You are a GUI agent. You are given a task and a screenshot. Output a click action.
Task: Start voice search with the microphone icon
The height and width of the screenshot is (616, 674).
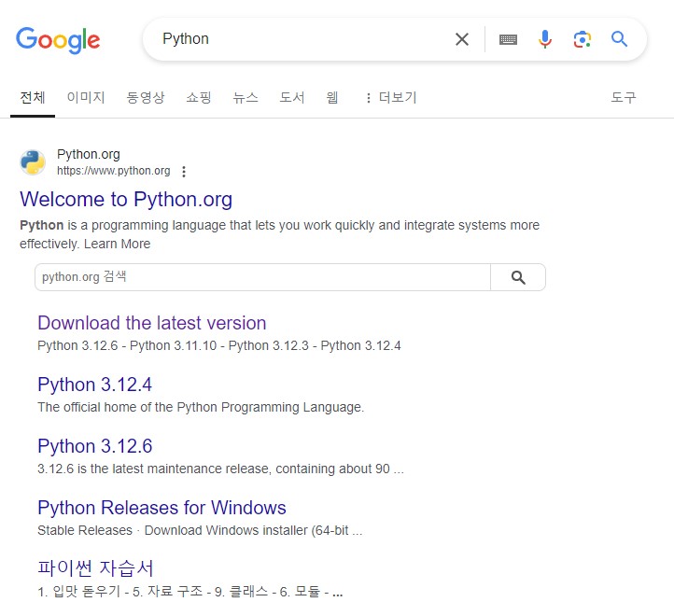(x=545, y=39)
